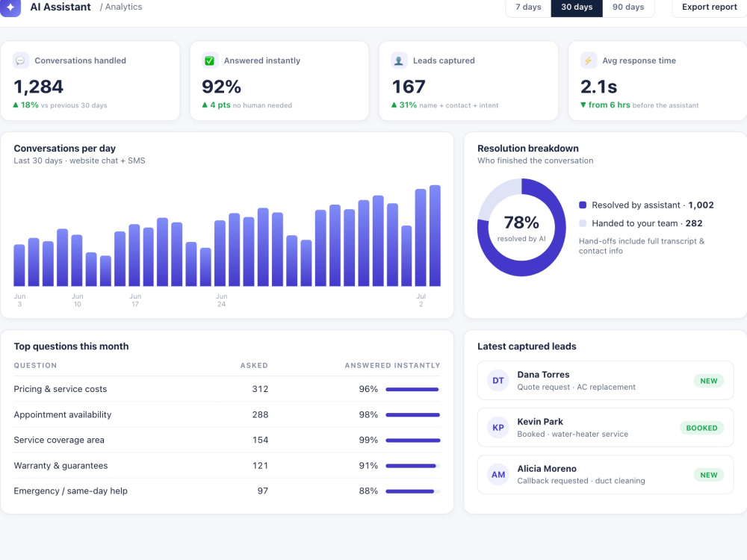Image resolution: width=747 pixels, height=560 pixels.
Task: Click the Jun 24 axis label
Action: click(221, 300)
